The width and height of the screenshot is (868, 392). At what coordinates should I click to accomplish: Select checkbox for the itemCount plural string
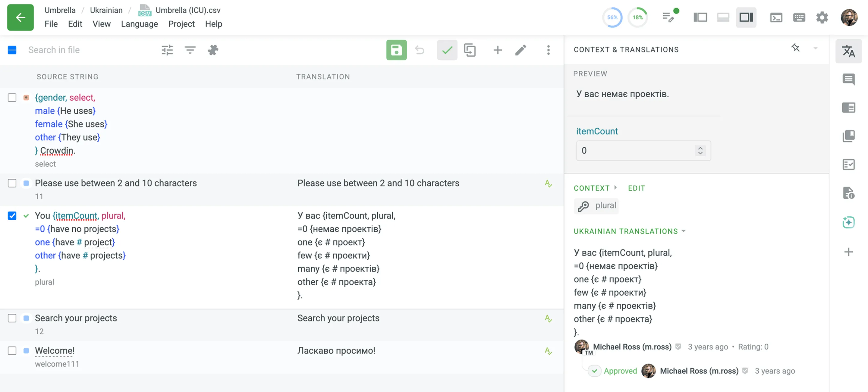tap(12, 216)
